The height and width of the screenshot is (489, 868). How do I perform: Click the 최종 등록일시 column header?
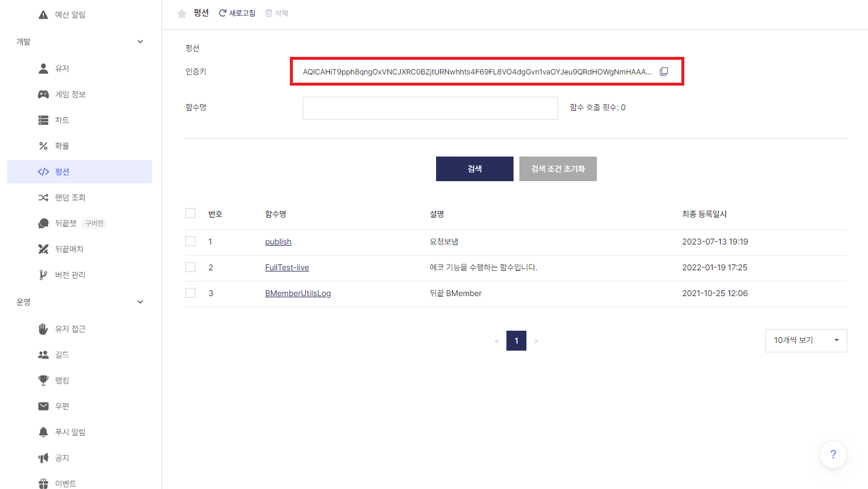(704, 214)
